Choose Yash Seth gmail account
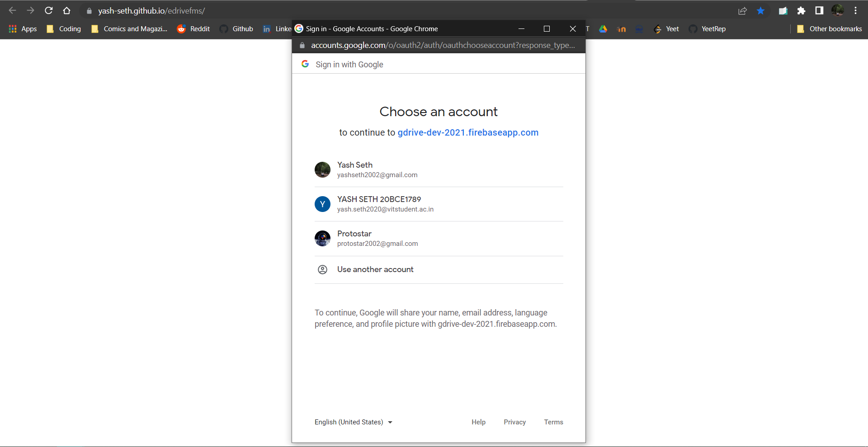 tap(439, 169)
